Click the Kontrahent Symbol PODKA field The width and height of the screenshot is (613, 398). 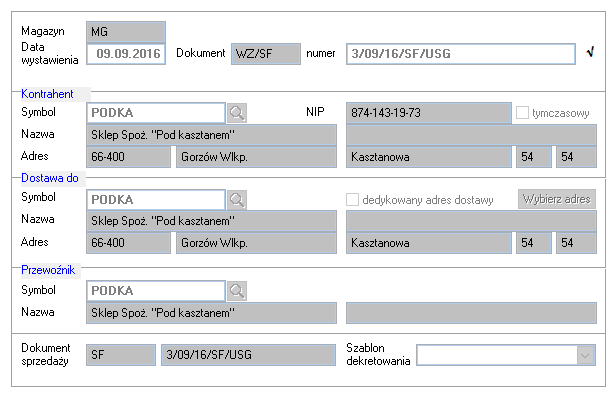click(156, 113)
